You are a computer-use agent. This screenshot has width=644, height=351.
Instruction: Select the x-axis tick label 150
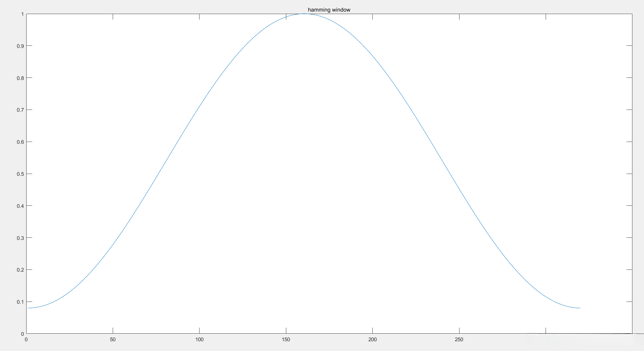[286, 339]
